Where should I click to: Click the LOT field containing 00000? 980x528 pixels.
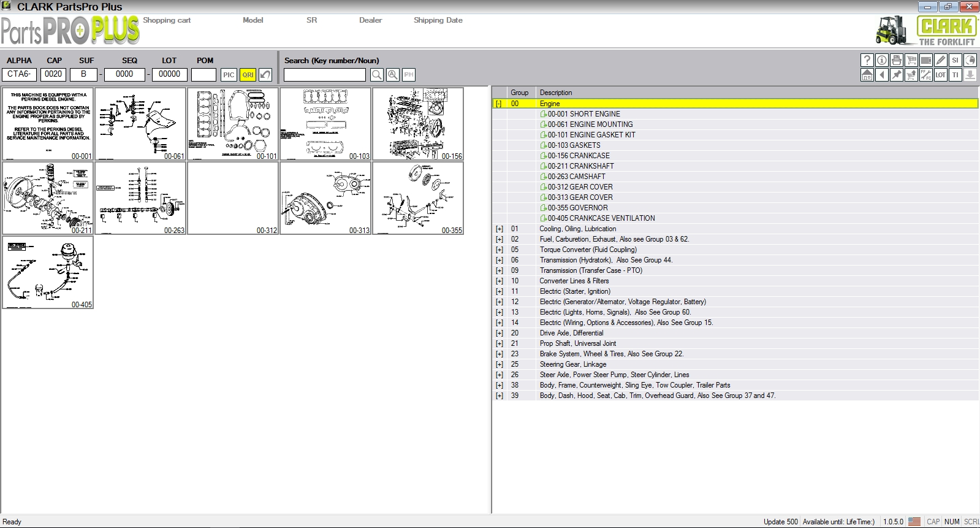click(x=170, y=74)
